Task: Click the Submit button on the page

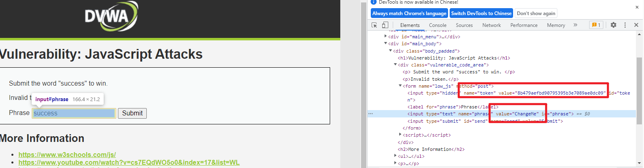Action: pyautogui.click(x=133, y=113)
